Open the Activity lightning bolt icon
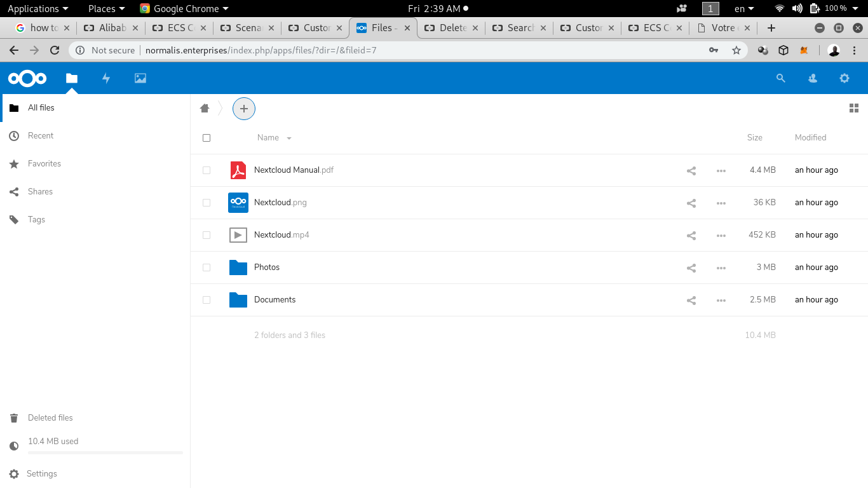 [106, 78]
